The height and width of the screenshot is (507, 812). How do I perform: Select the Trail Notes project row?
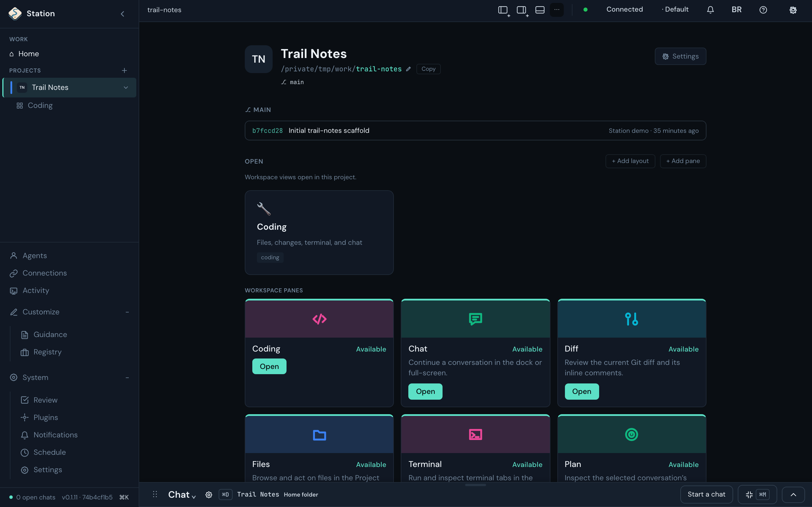pyautogui.click(x=69, y=88)
